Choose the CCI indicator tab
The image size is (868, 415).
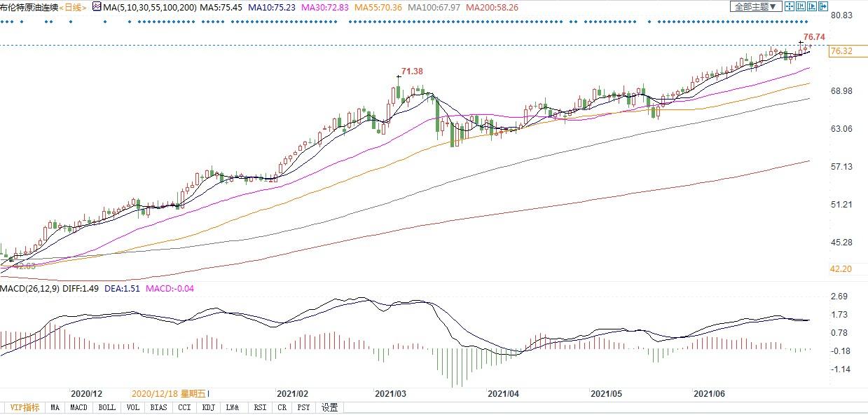[184, 407]
